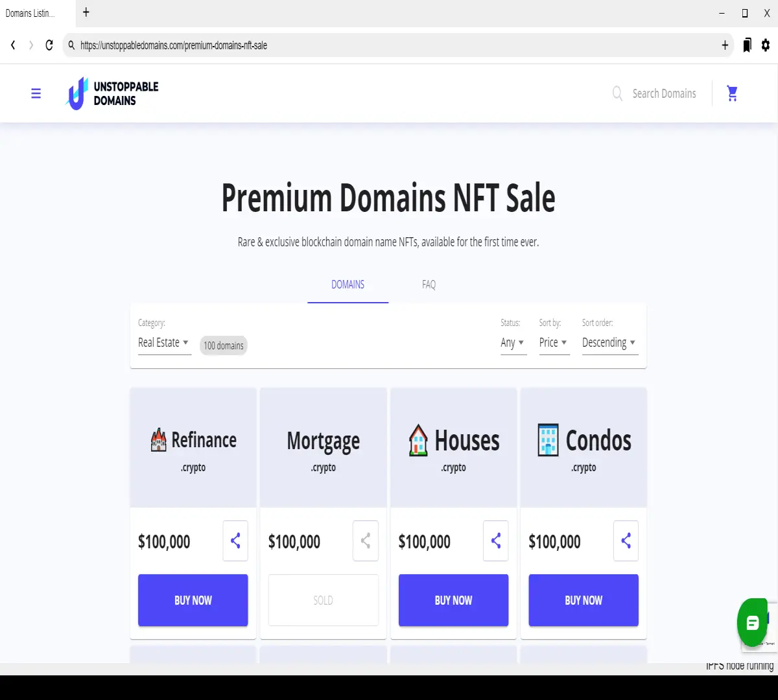778x700 pixels.
Task: Open the Sort order Descending dropdown
Action: (x=610, y=343)
